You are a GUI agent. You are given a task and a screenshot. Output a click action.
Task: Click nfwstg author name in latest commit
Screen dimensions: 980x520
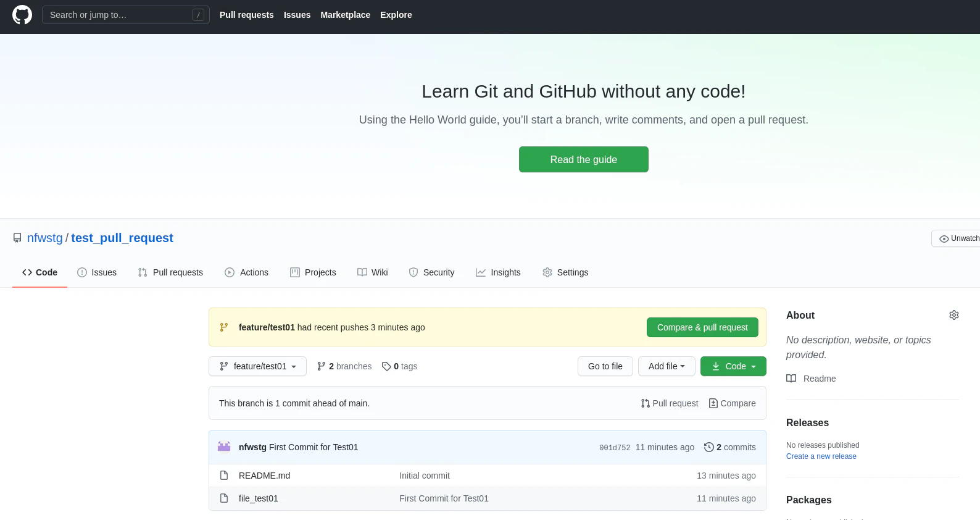tap(252, 447)
